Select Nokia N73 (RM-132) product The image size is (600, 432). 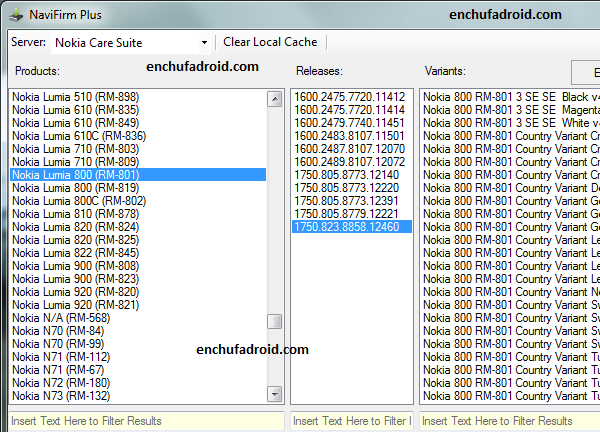pyautogui.click(x=60, y=396)
